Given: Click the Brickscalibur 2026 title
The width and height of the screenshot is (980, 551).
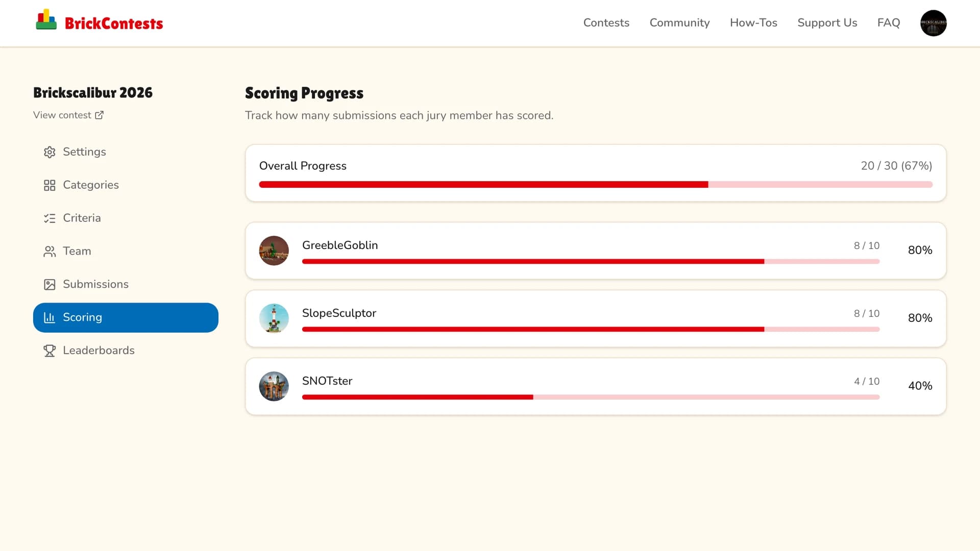Looking at the screenshot, I should click(x=93, y=93).
